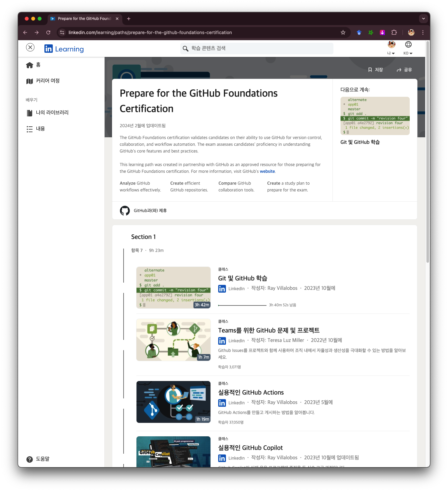Open 도움말 help link
This screenshot has height=491, width=448.
[38, 459]
